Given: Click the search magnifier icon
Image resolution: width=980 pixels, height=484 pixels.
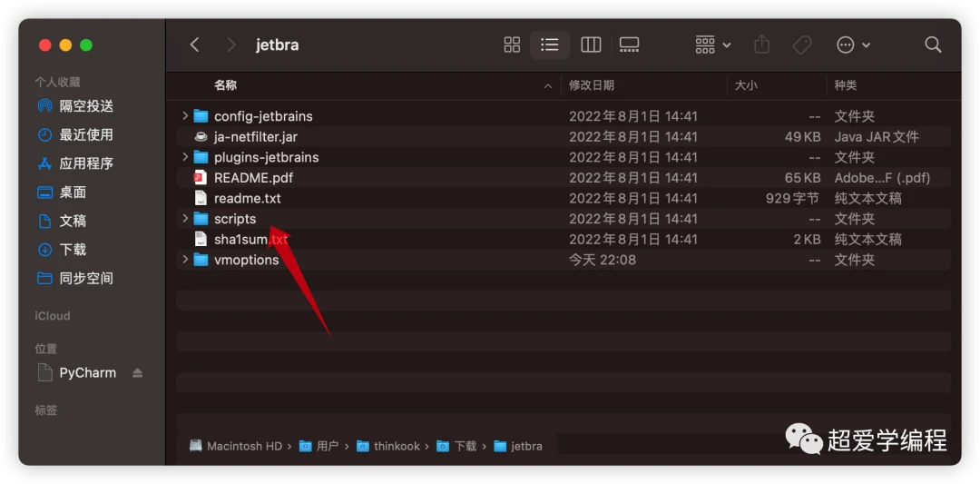Looking at the screenshot, I should click(x=933, y=44).
